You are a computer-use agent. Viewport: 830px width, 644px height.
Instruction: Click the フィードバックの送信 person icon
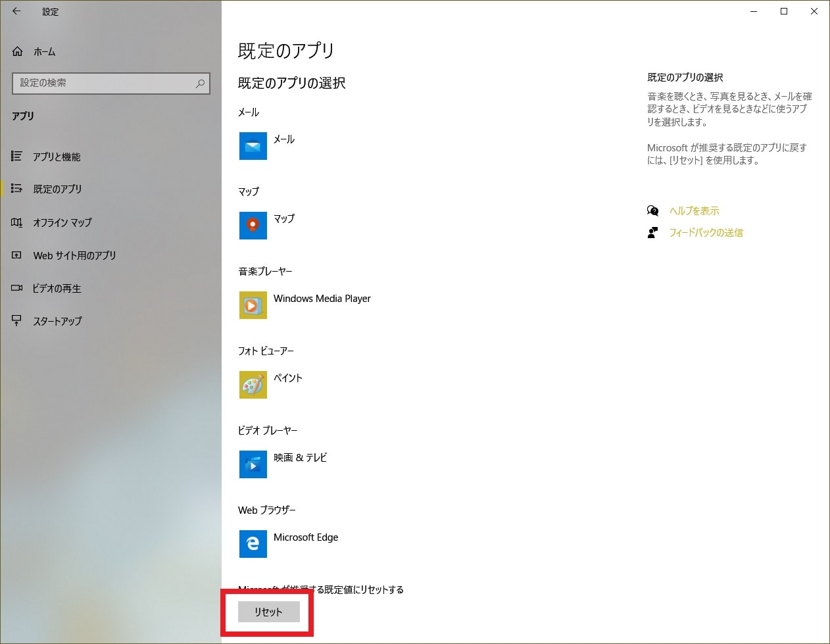pyautogui.click(x=652, y=232)
